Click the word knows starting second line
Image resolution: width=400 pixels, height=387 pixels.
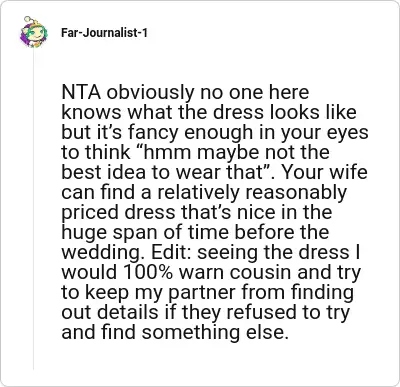coord(92,112)
